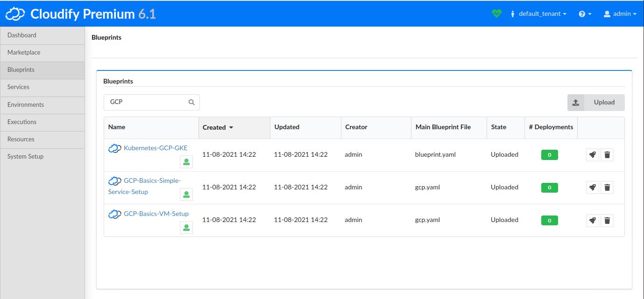The width and height of the screenshot is (644, 299).
Task: Click the Upload button
Action: pos(604,102)
